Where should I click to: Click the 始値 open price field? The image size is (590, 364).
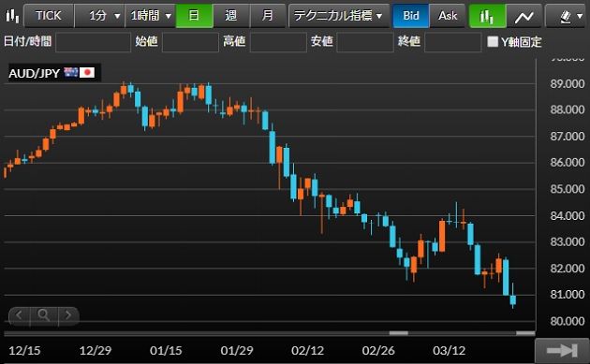click(x=190, y=42)
